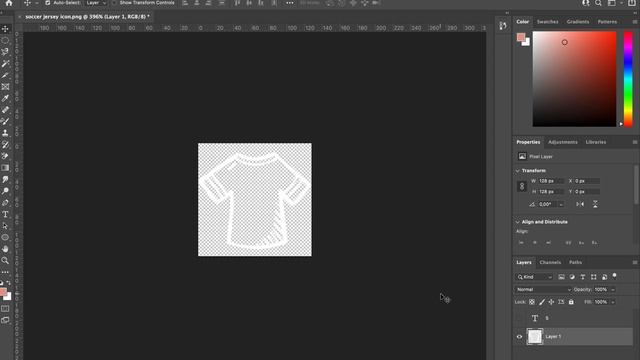Flip horizontally in Transform section
This screenshot has width=640, height=360.
580,204
